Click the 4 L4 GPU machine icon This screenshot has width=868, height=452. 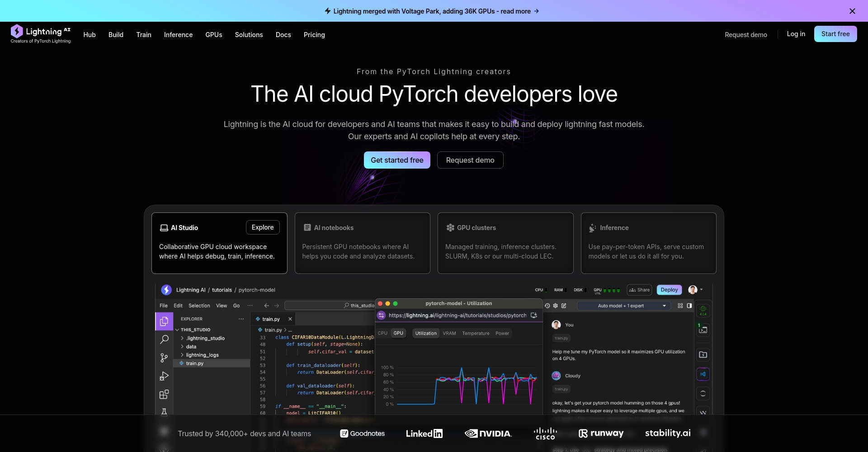(x=703, y=311)
